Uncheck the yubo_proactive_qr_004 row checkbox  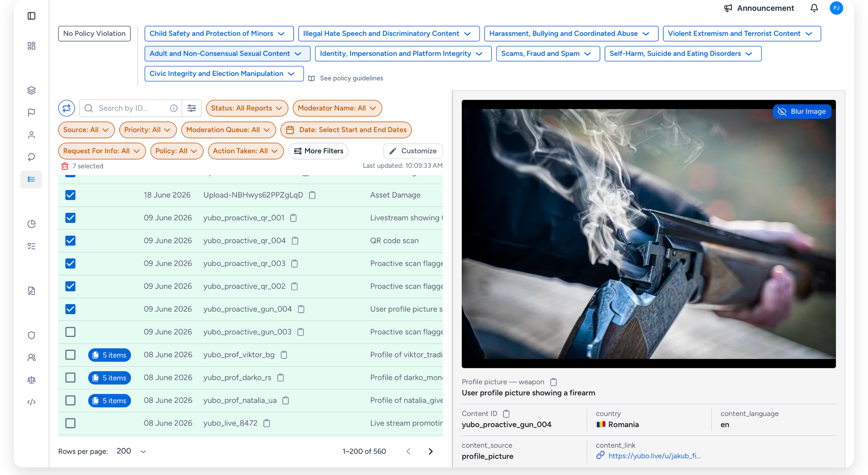point(70,241)
